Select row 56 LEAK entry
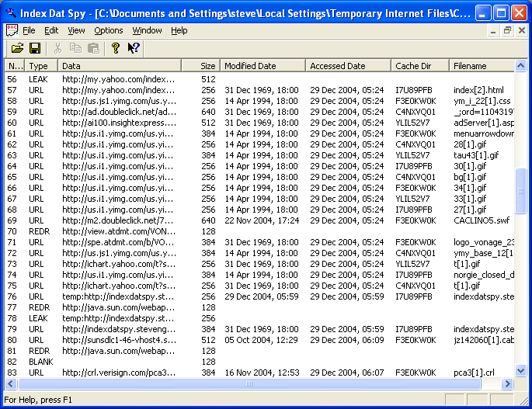The image size is (532, 409). pos(259,79)
